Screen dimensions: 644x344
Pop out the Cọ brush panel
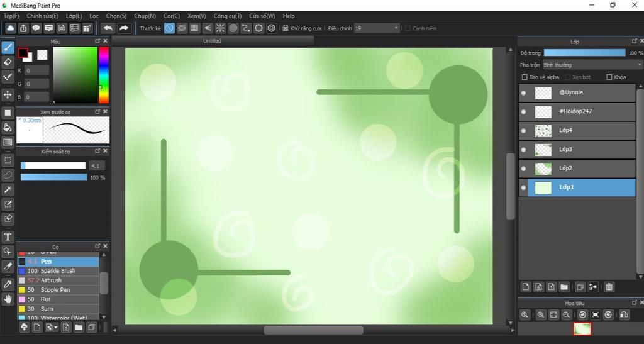[97, 246]
